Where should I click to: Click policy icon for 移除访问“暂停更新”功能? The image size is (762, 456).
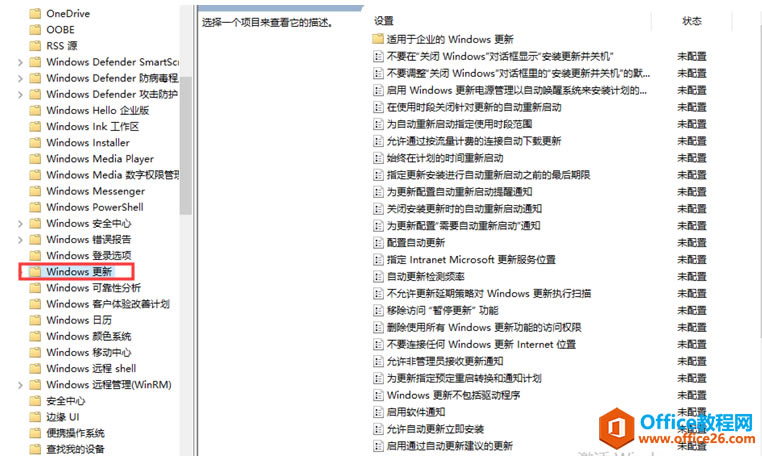coord(378,310)
